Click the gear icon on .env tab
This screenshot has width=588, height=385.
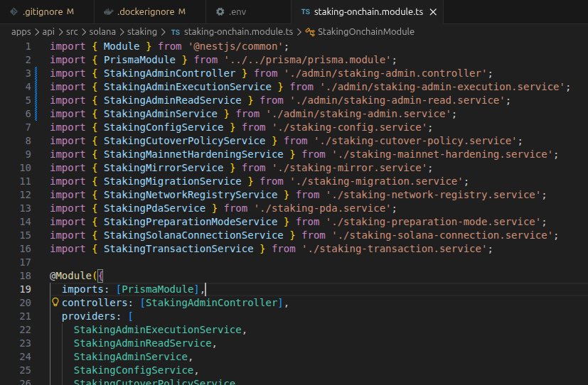[x=220, y=11]
